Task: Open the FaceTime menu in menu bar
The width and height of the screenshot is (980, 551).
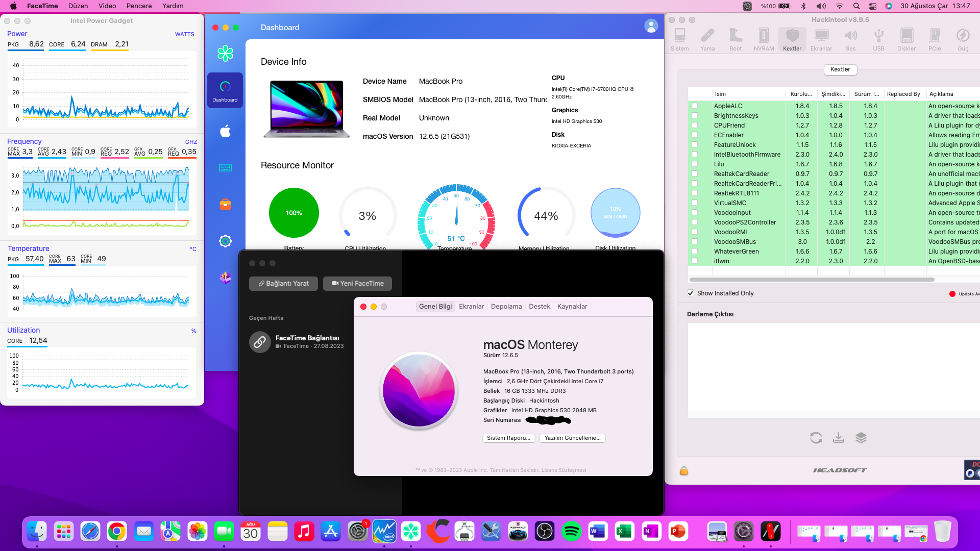Action: coord(42,6)
